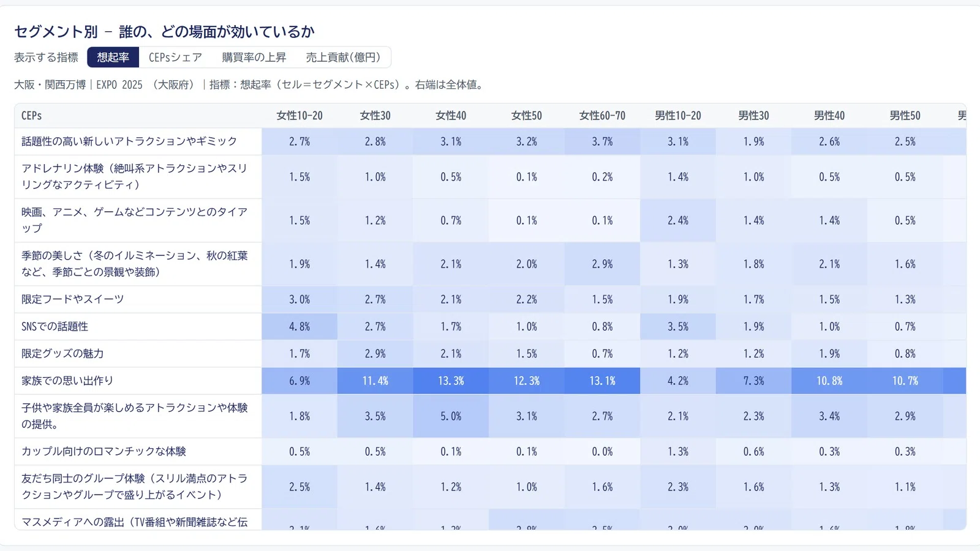This screenshot has width=980, height=551.
Task: Click the 0.0% cell in カップル向け row
Action: (x=603, y=451)
